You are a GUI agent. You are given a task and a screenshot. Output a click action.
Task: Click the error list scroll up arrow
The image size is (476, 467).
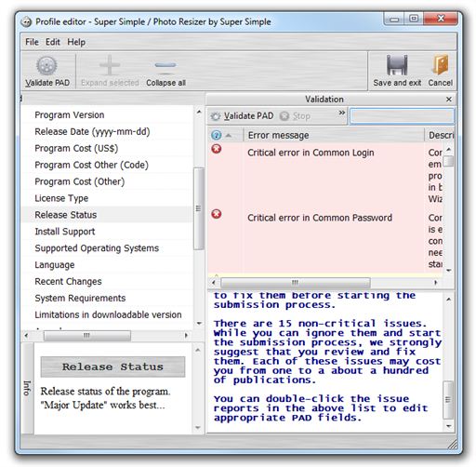tap(448, 150)
